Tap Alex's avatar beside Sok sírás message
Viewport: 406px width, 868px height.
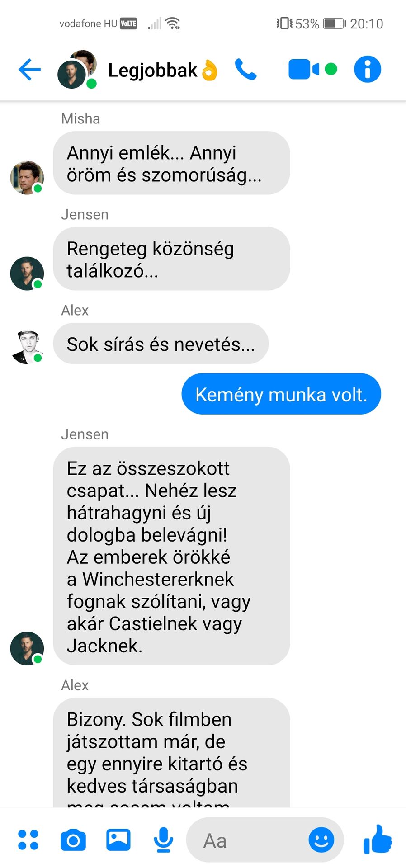tap(27, 347)
